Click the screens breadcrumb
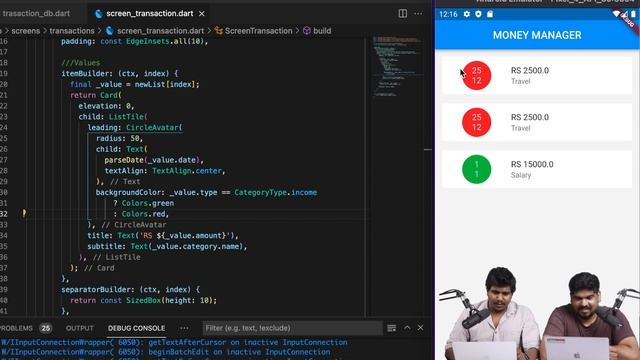 25,31
